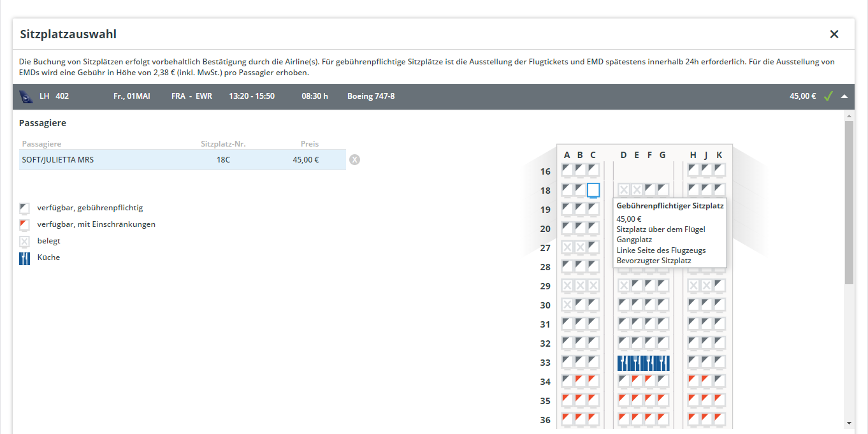Select seat 30B on left side

point(580,304)
